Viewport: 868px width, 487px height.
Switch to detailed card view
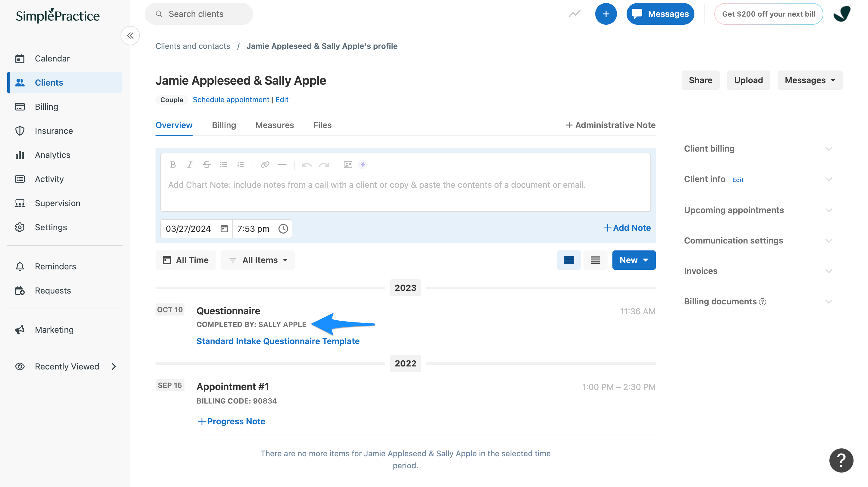(x=569, y=260)
